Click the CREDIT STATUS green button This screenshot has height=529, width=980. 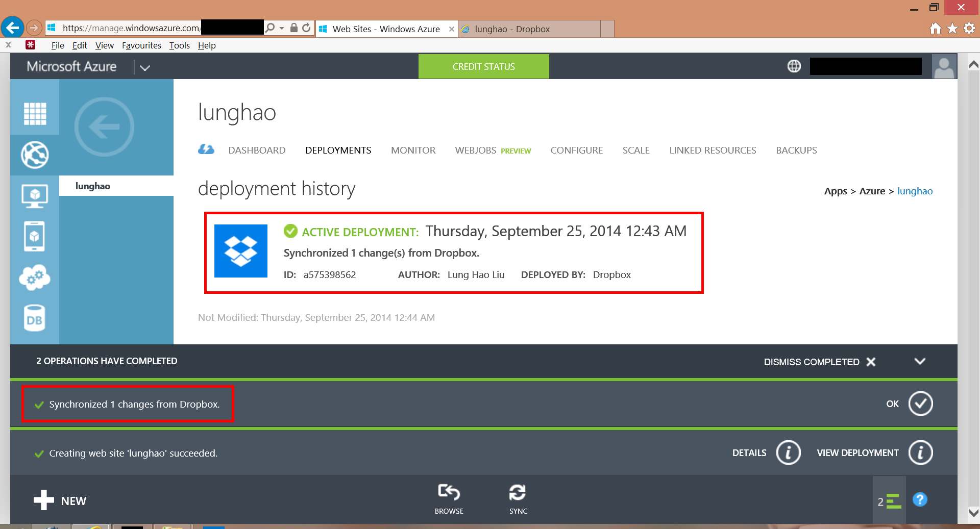(x=484, y=66)
